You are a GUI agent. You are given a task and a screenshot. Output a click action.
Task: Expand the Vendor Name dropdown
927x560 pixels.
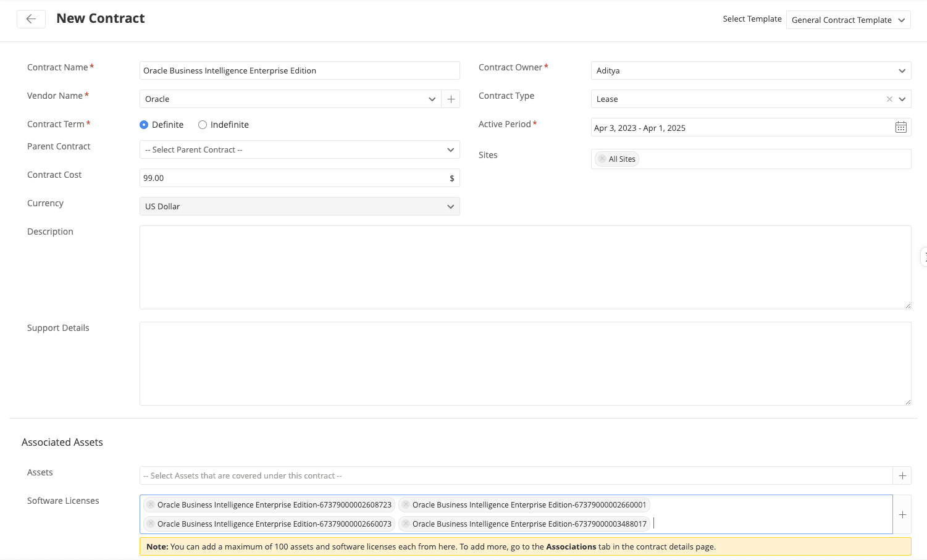click(x=432, y=99)
